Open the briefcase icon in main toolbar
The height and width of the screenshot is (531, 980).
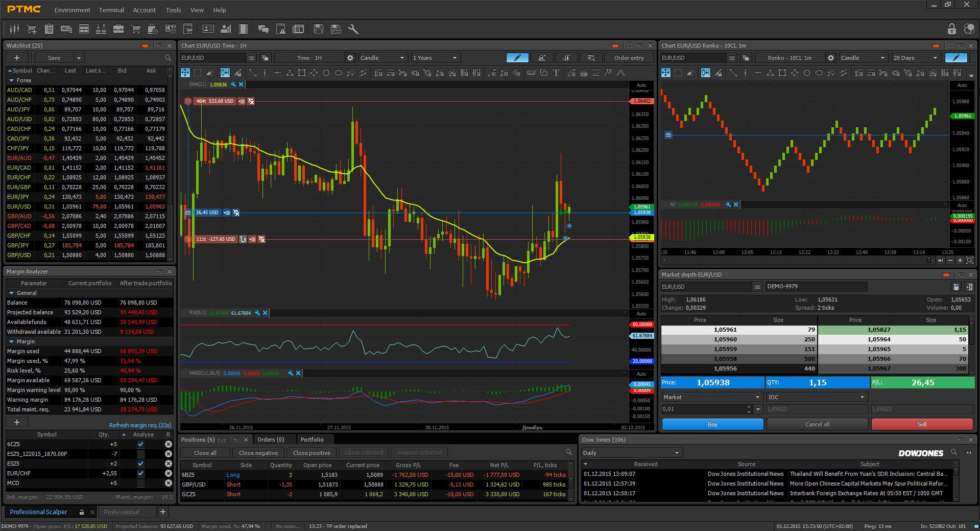118,29
